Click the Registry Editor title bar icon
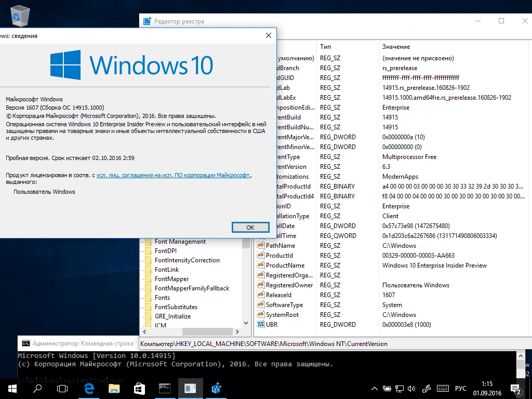 [x=147, y=21]
